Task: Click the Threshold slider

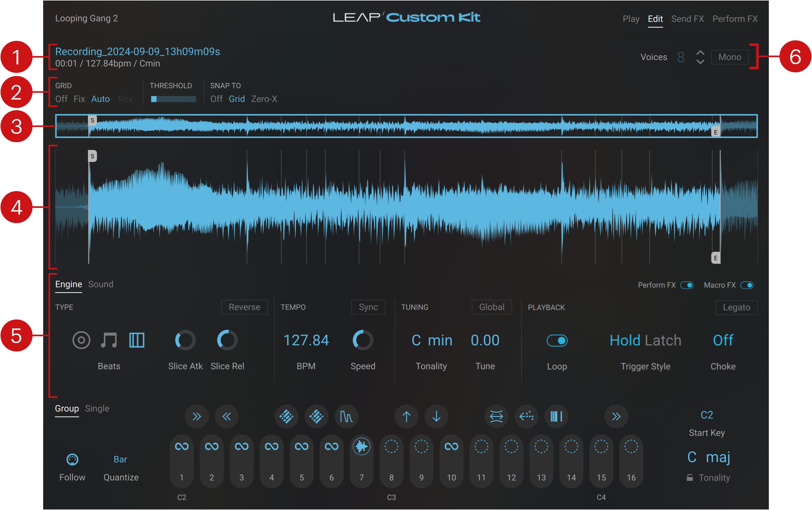Action: [x=173, y=99]
